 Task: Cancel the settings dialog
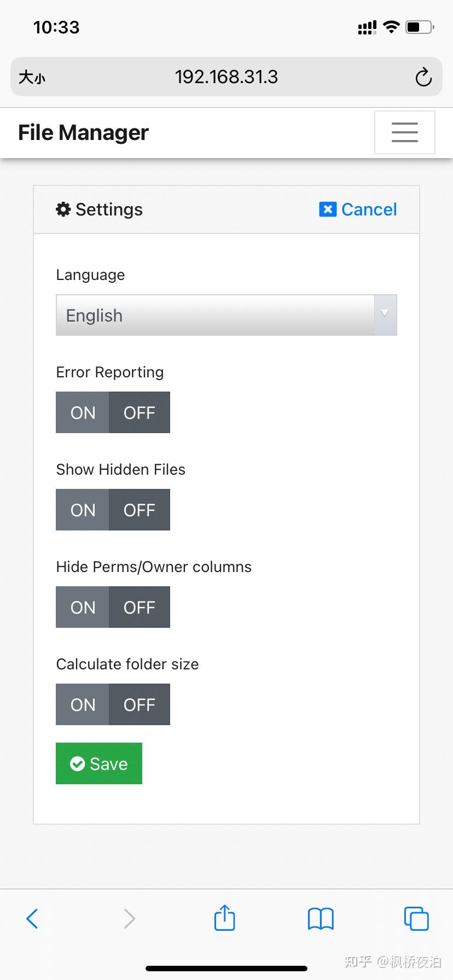coord(357,209)
